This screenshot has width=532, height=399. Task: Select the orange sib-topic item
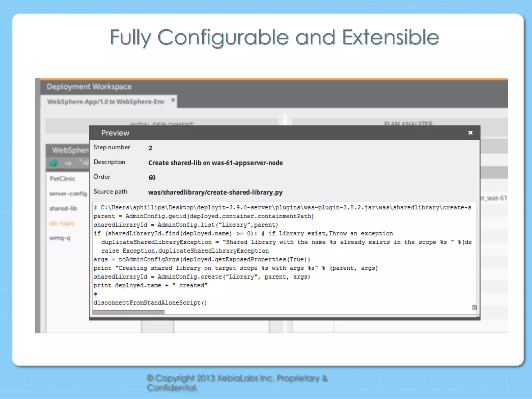(x=62, y=223)
